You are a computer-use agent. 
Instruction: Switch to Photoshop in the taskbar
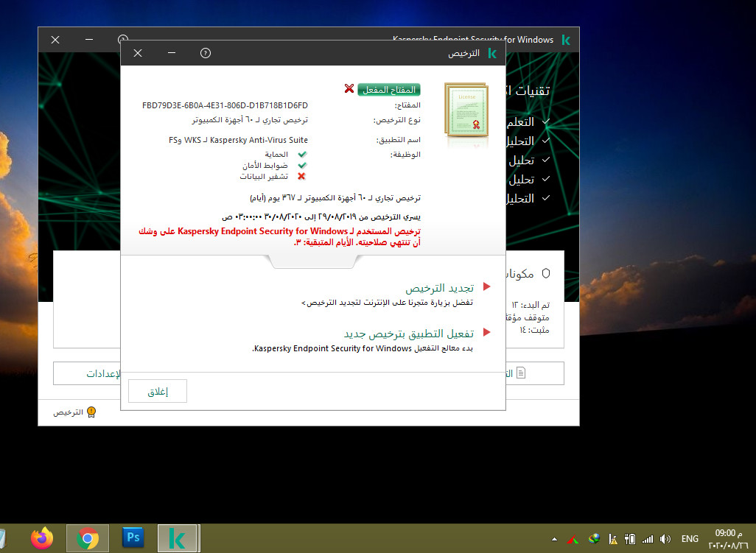(x=133, y=538)
